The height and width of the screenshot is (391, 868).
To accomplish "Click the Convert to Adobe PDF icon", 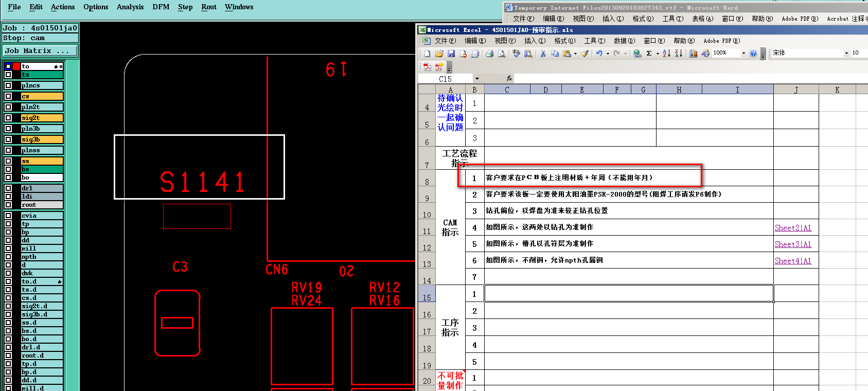I will pos(427,67).
